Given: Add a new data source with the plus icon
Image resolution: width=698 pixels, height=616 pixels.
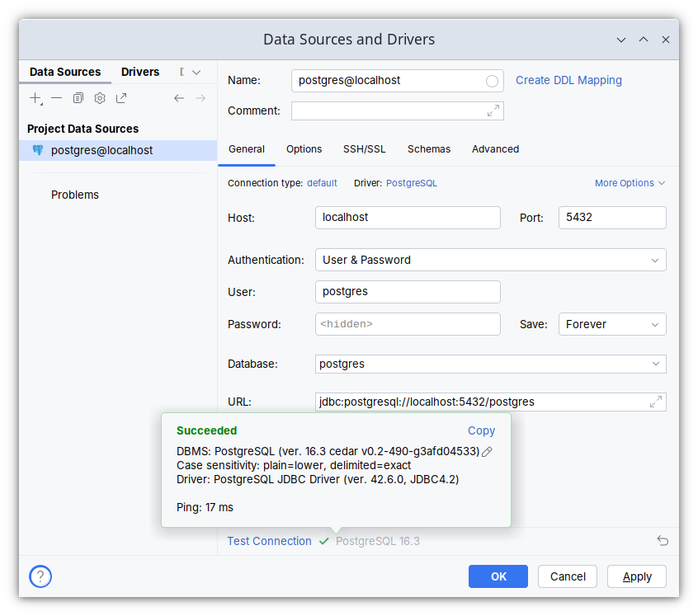Looking at the screenshot, I should (35, 97).
